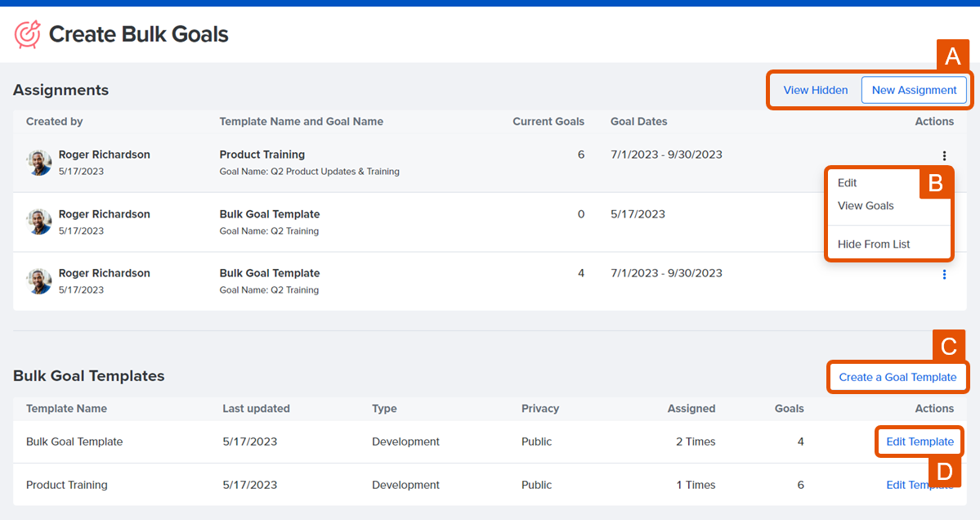Click the Created by column header
This screenshot has height=520, width=980.
[x=54, y=122]
